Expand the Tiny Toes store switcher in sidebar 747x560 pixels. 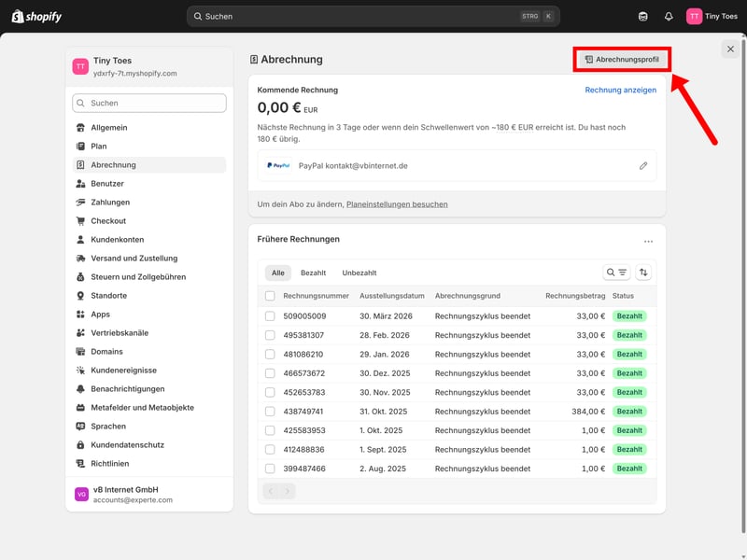pyautogui.click(x=149, y=66)
